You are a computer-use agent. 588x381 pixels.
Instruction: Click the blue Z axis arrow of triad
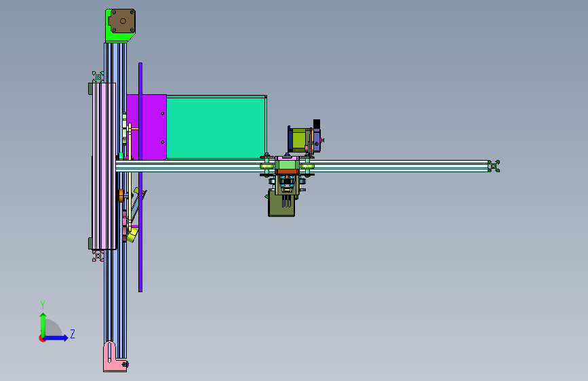[56, 338]
